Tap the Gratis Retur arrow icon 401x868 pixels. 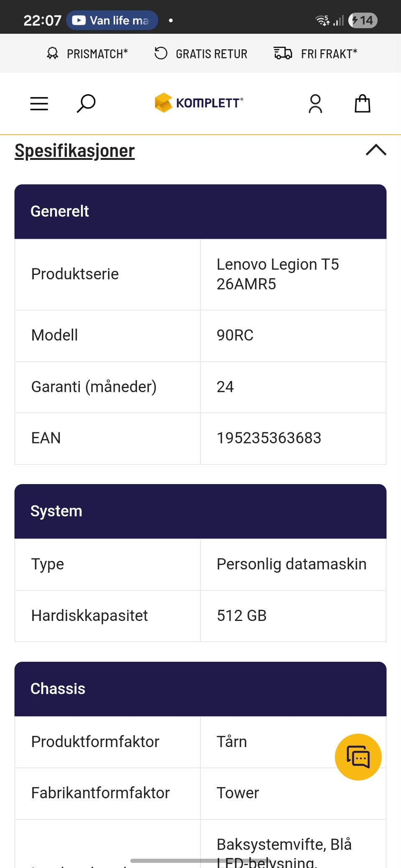click(x=161, y=53)
